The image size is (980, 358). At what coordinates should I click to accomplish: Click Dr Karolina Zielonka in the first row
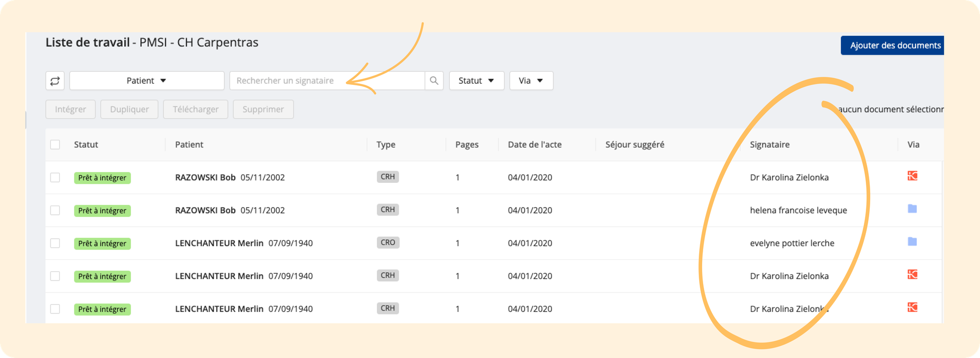pos(789,178)
